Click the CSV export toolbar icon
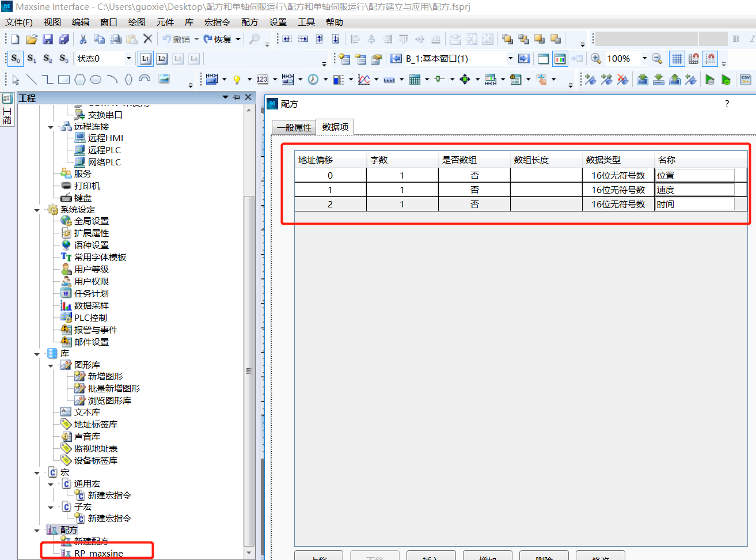756x560 pixels. click(x=746, y=80)
